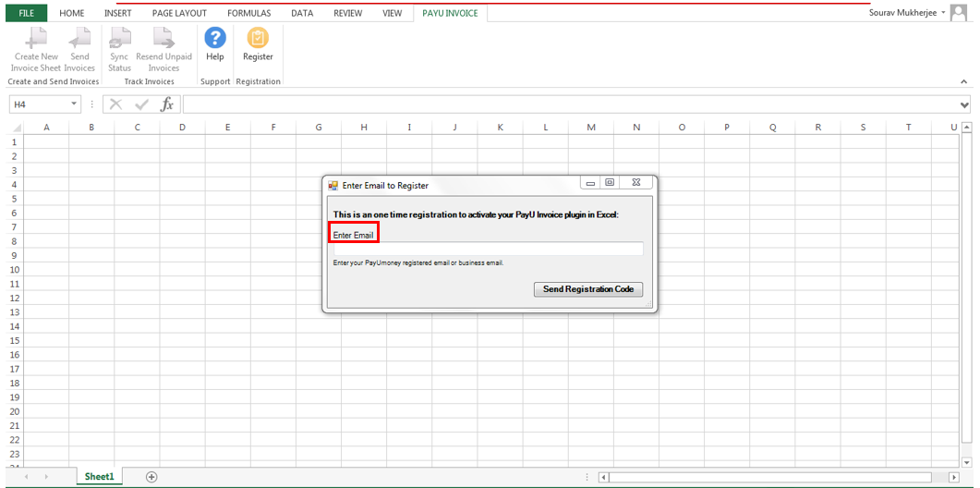The image size is (980, 488).
Task: Click inside the formula bar
Action: 569,104
